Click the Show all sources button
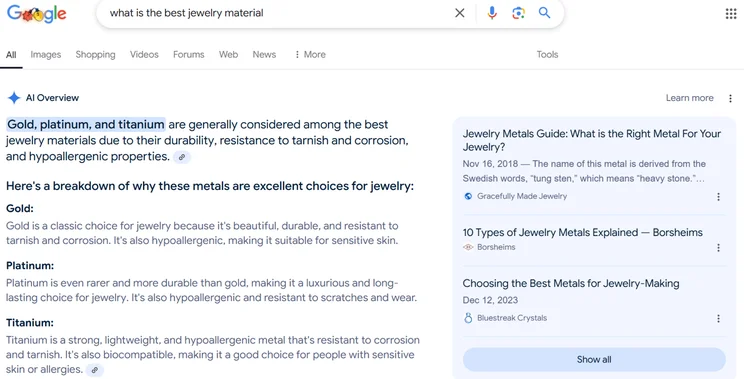 click(594, 360)
